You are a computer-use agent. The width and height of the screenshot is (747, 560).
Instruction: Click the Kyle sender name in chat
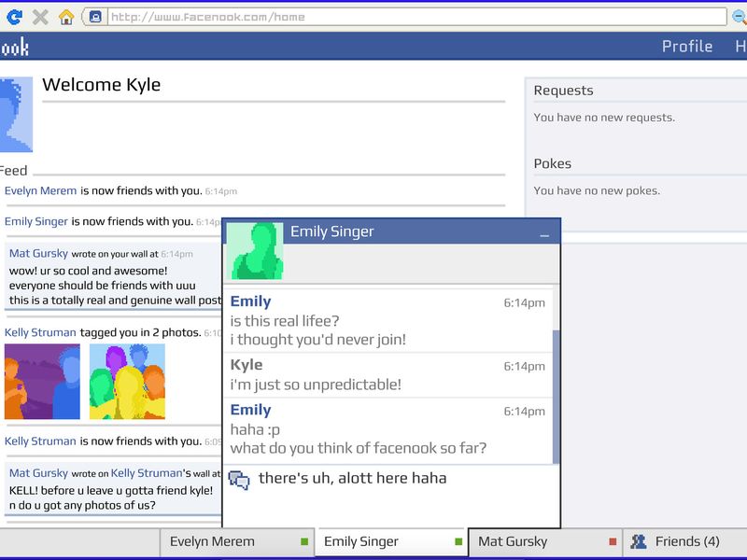pos(247,365)
